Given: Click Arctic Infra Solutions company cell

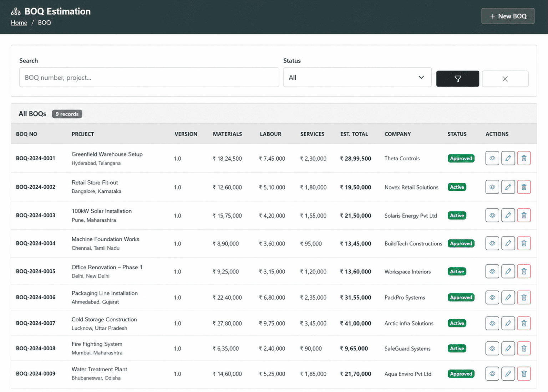Looking at the screenshot, I should [409, 324].
